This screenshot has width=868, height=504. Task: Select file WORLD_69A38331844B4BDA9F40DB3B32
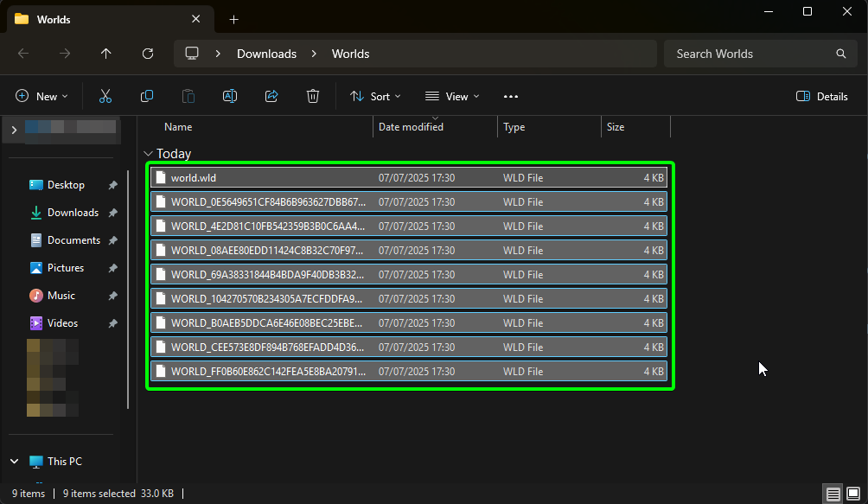click(409, 274)
